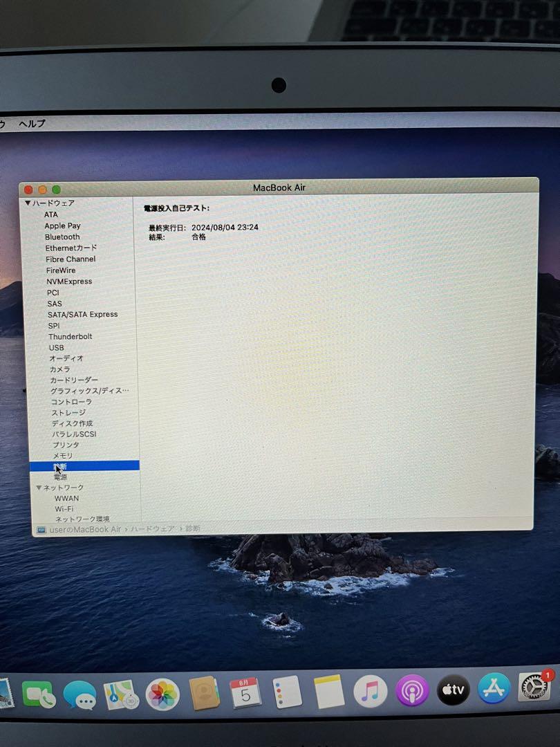Open Podcasts app in the Dock

412,690
